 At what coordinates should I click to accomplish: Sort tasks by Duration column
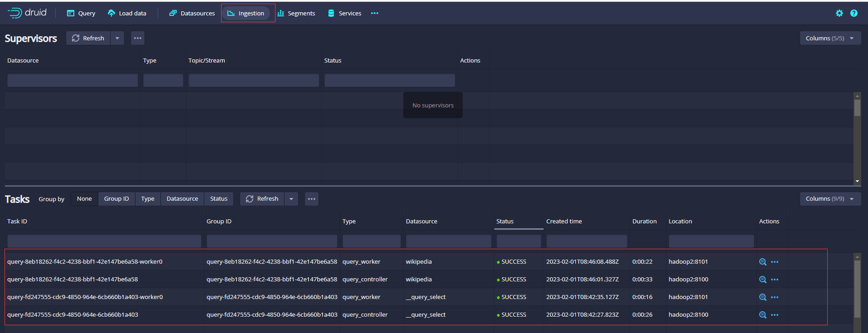[x=644, y=221]
